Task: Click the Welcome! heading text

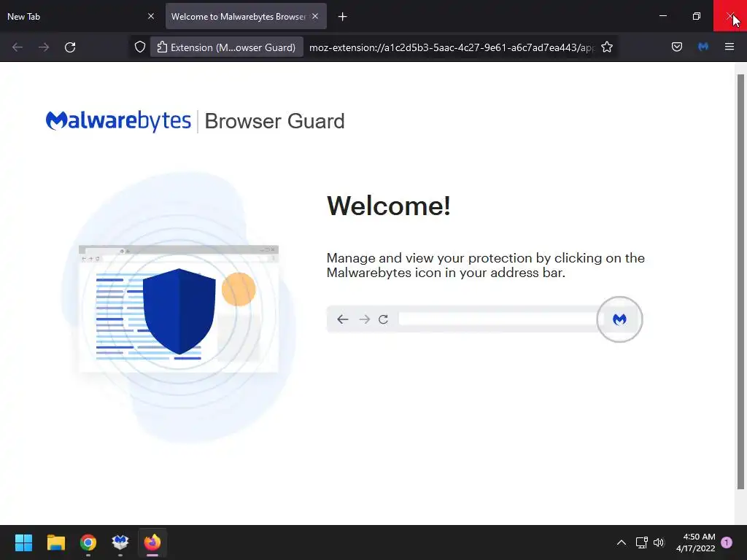Action: 388,206
